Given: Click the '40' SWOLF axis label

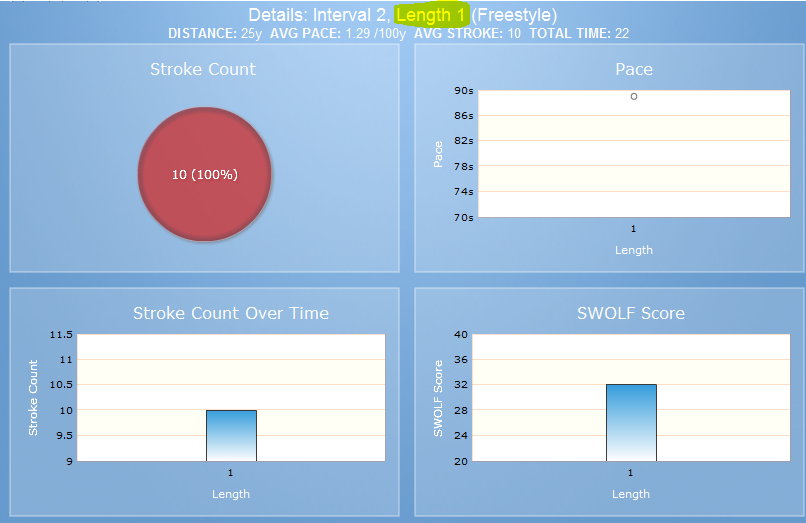Looking at the screenshot, I should 461,335.
